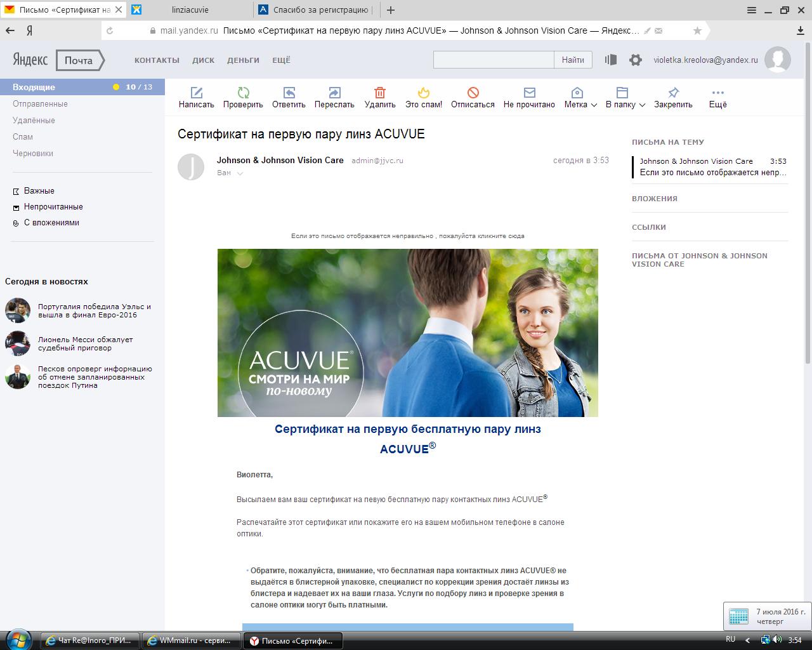Click the Найти search button
Image resolution: width=812 pixels, height=650 pixels.
pyautogui.click(x=573, y=60)
